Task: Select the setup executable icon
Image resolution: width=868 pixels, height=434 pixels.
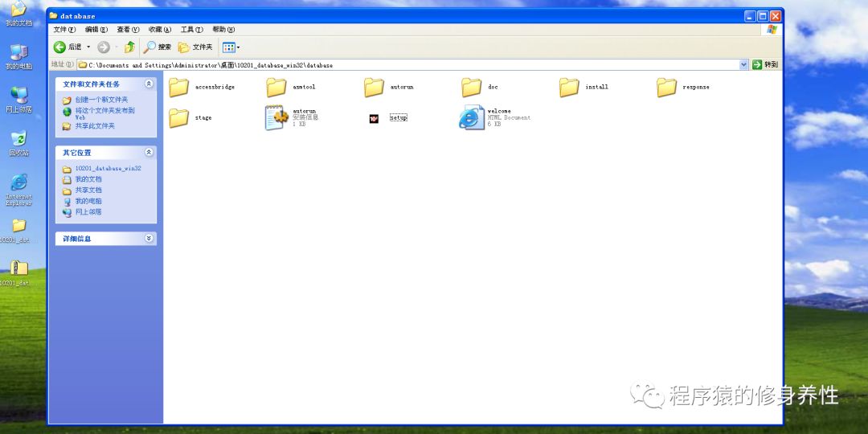Action: coord(375,118)
